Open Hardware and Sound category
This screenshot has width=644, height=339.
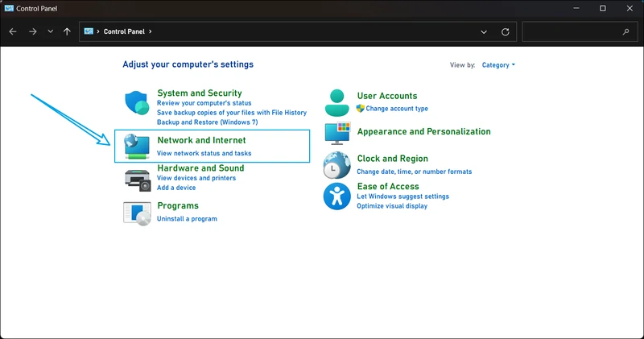[x=200, y=168]
